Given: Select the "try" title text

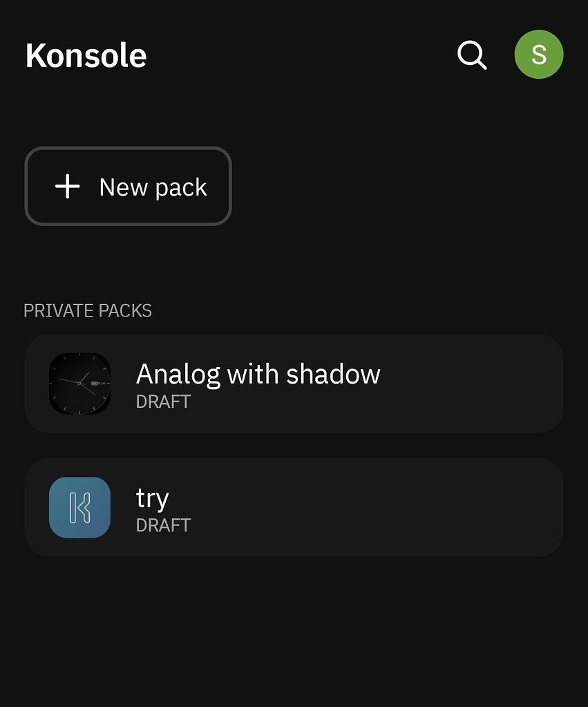Looking at the screenshot, I should point(153,499).
